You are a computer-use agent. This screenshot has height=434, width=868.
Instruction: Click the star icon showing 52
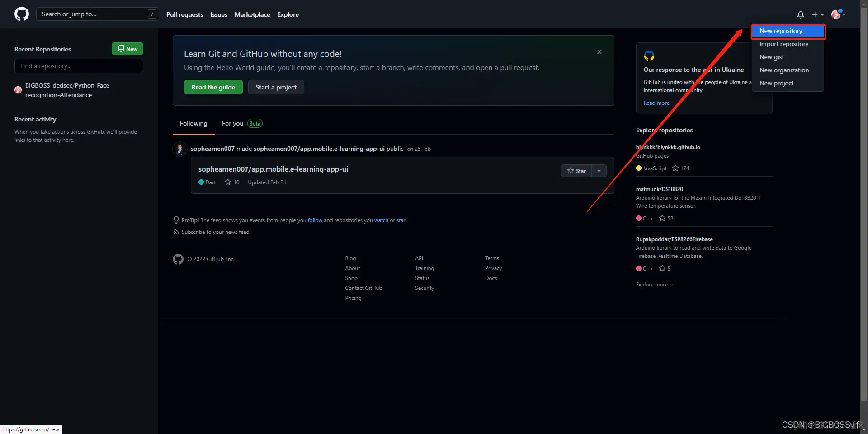pyautogui.click(x=662, y=218)
